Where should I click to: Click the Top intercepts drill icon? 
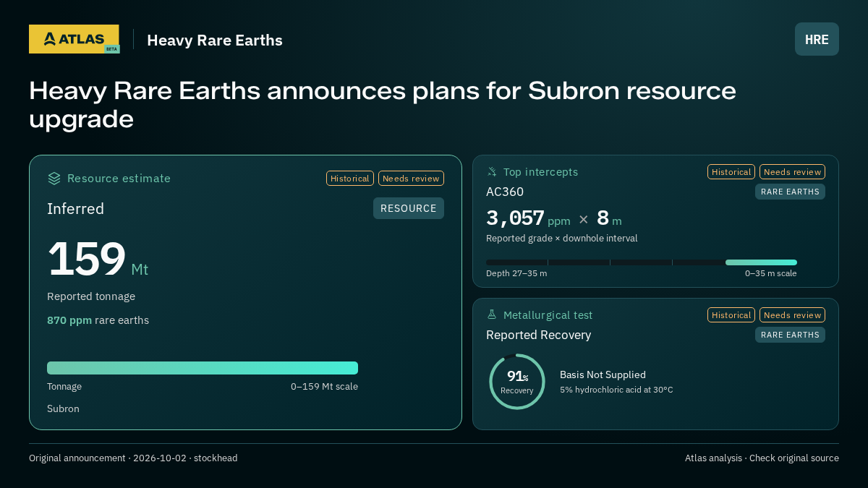tap(492, 172)
